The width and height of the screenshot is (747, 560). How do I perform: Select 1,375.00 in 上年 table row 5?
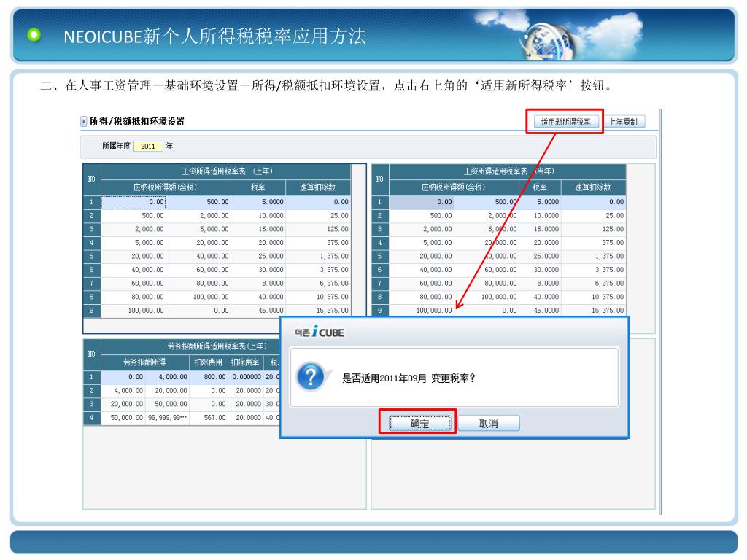318,256
